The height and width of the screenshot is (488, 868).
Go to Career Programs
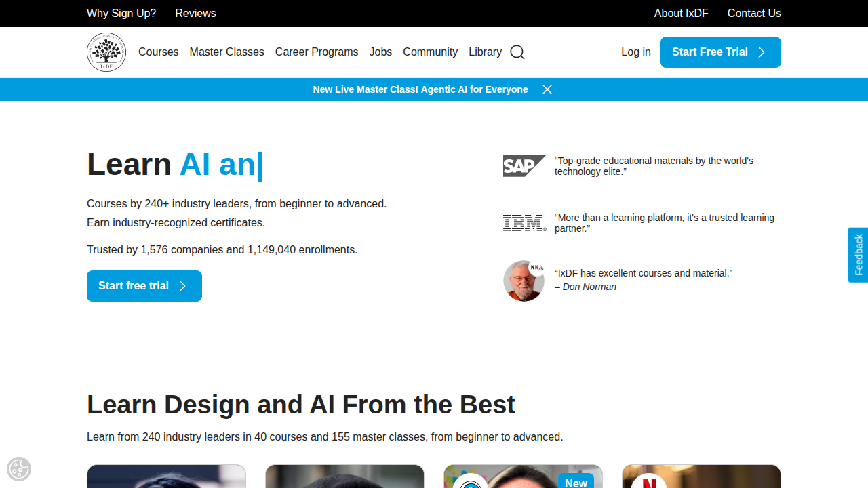point(317,52)
